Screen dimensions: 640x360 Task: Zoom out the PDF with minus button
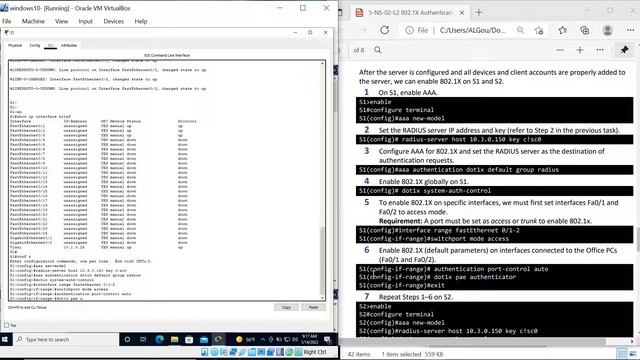[x=560, y=50]
